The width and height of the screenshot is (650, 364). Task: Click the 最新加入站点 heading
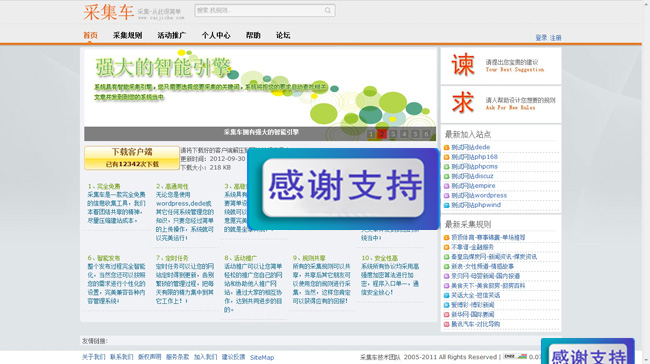click(x=468, y=134)
